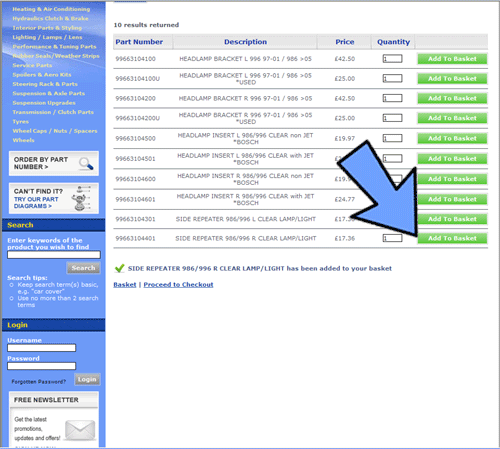This screenshot has height=449, width=500.
Task: Add part 99663104601 to basket
Action: tap(452, 199)
